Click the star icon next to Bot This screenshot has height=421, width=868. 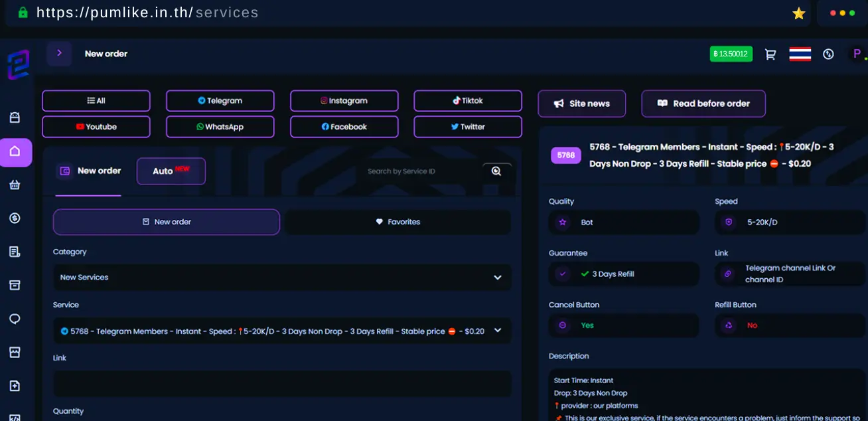[x=563, y=222]
